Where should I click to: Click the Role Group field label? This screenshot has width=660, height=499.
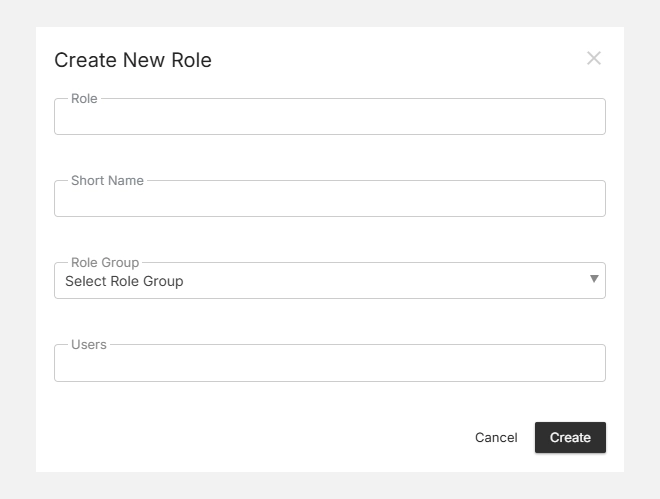[105, 263]
